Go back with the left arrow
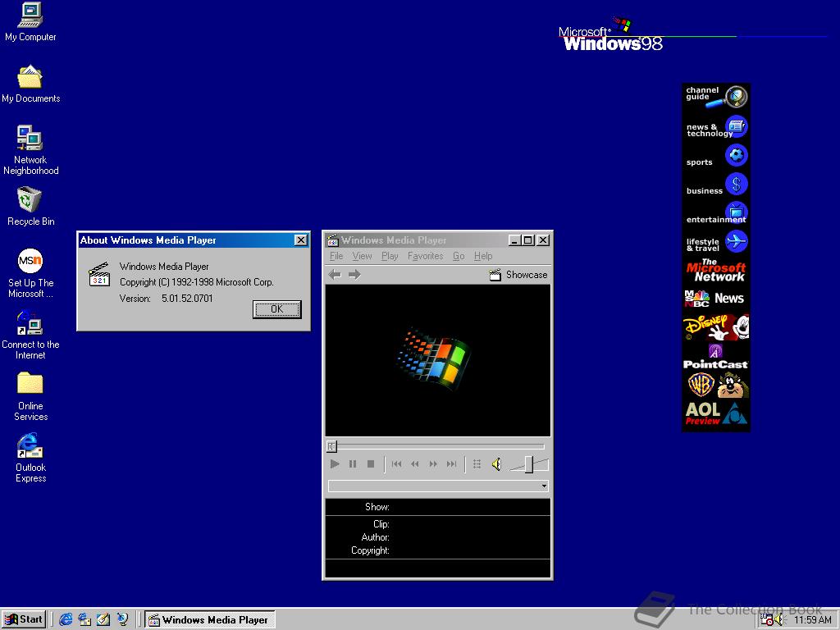Screen dimensions: 840x630 pyautogui.click(x=335, y=275)
